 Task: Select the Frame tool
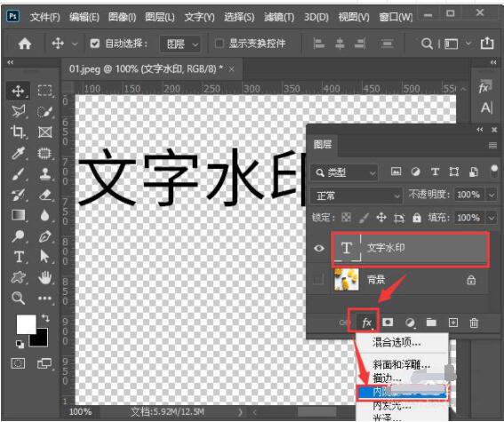point(44,132)
